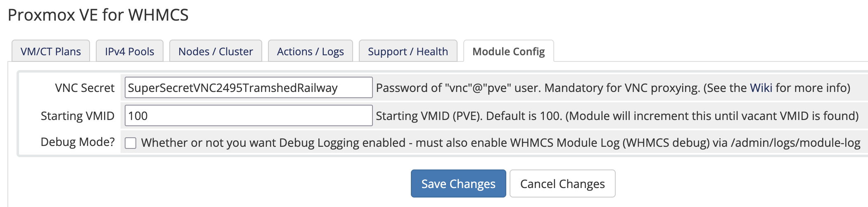Click the VNC Secret label
This screenshot has width=868, height=207.
point(85,88)
